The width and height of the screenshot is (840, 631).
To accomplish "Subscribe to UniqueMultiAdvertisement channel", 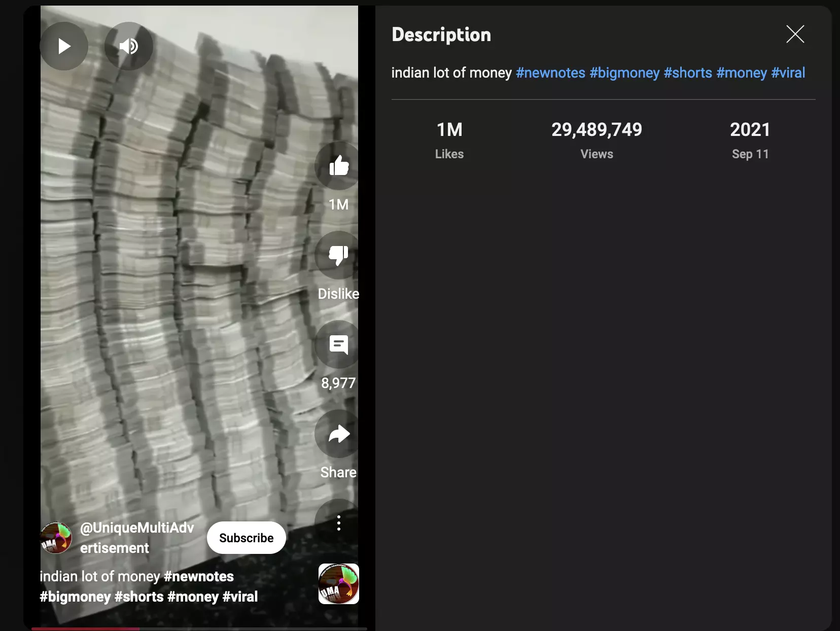I will pos(247,538).
